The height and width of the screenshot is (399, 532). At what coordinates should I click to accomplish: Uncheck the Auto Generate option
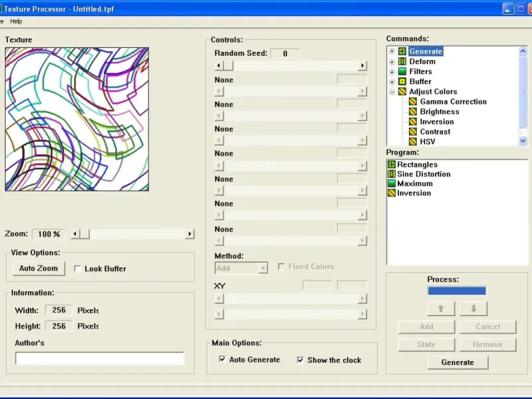(222, 360)
